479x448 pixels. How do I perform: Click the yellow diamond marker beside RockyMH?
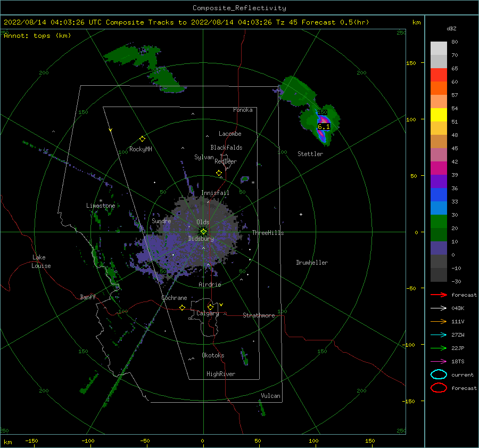coord(142,139)
